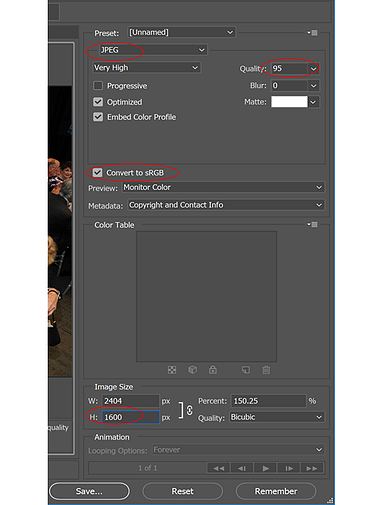The width and height of the screenshot is (379, 505).
Task: Click the image width field showing 2404
Action: point(130,401)
